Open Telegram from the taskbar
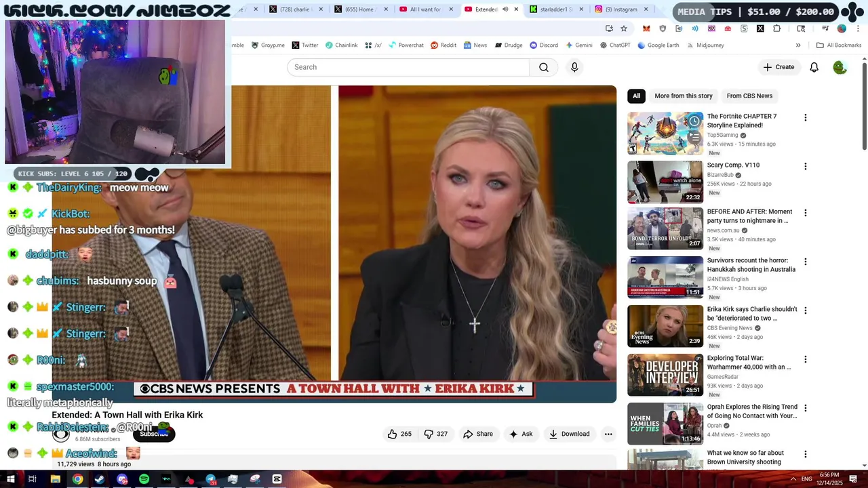The height and width of the screenshot is (488, 868). [210, 479]
